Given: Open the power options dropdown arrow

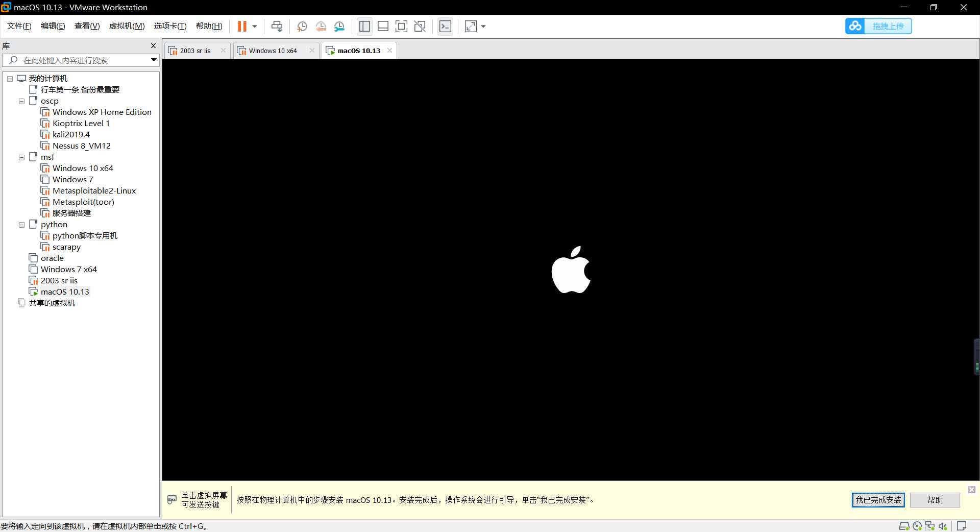Looking at the screenshot, I should [255, 26].
